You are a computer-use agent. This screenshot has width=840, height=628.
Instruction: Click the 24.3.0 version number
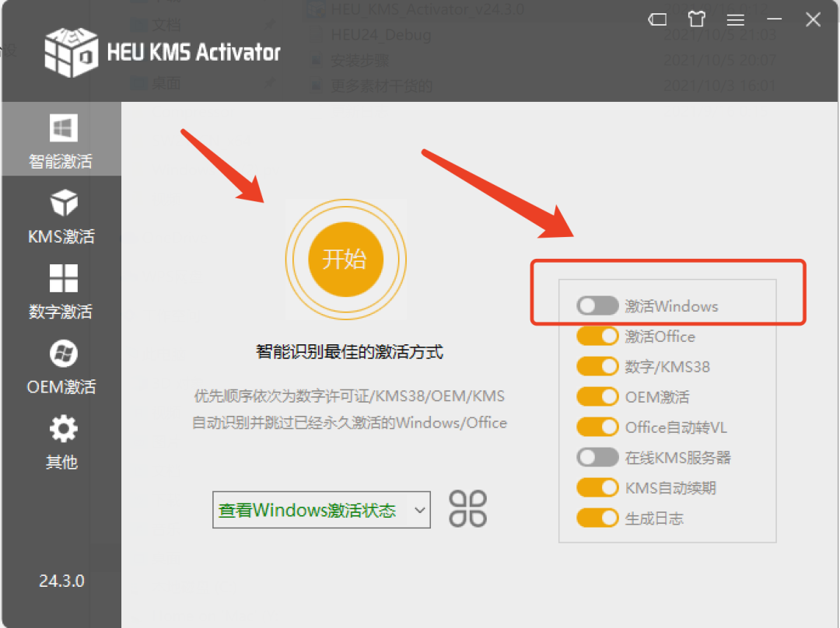[x=61, y=581]
